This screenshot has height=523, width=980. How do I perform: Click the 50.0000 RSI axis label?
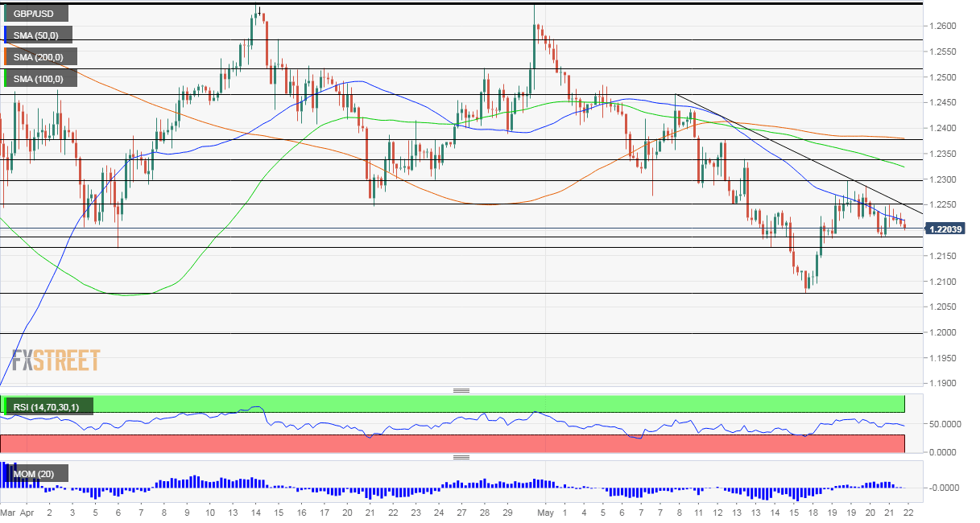point(944,424)
